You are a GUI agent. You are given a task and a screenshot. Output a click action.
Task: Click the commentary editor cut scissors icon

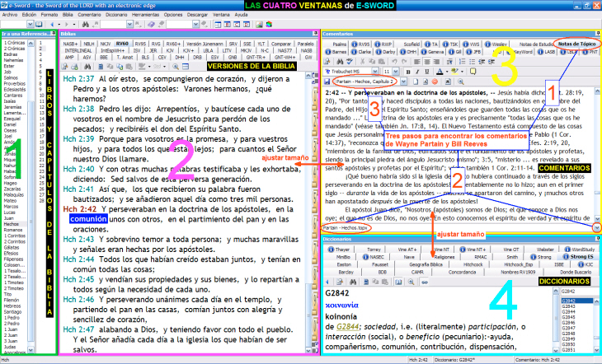(x=362, y=62)
